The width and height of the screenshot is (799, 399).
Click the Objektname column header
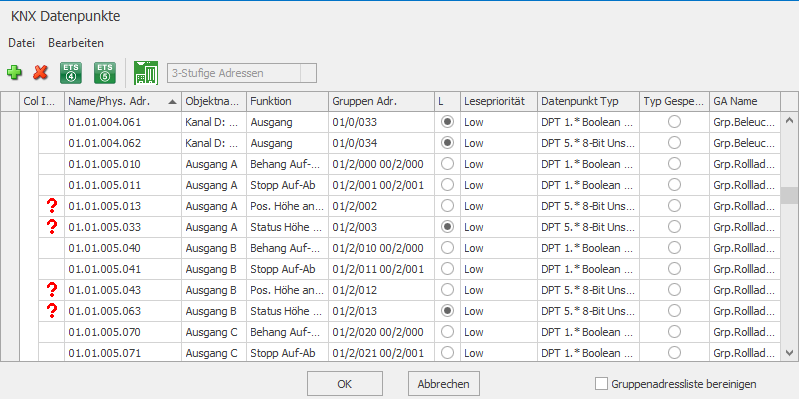[214, 101]
